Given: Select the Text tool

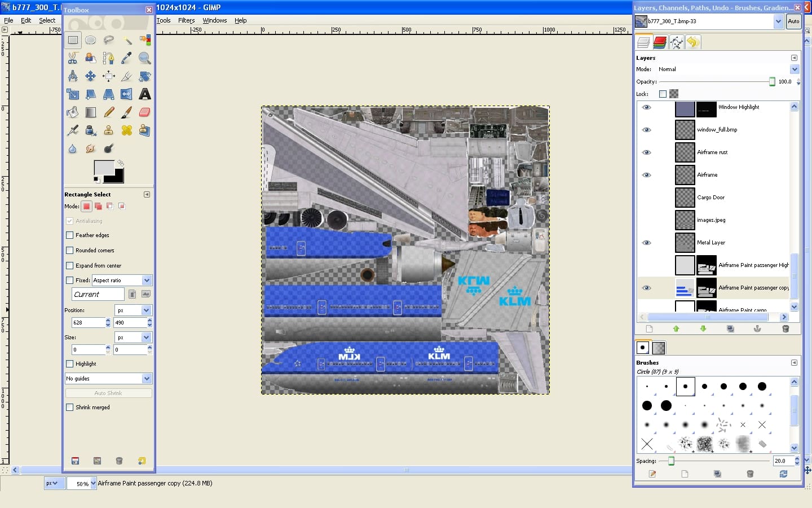Looking at the screenshot, I should (x=145, y=94).
